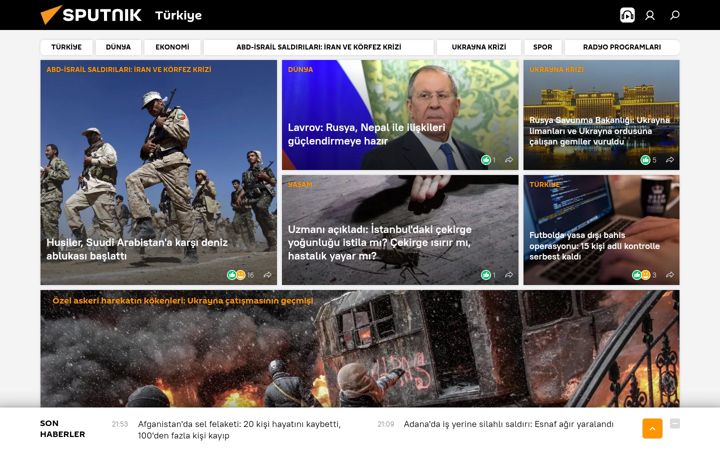Share the Futbolda yasa dışı bahis article
This screenshot has width=720, height=450.
coord(670,275)
